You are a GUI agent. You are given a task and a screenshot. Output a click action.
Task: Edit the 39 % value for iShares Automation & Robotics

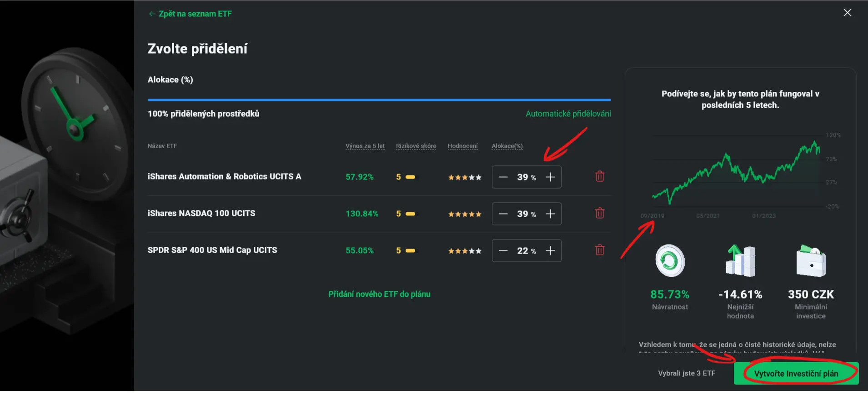(x=526, y=177)
